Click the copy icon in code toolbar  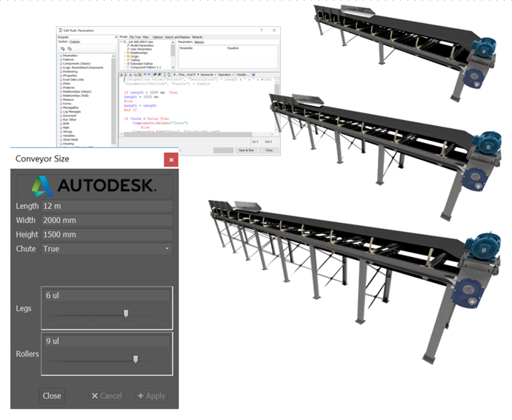135,75
